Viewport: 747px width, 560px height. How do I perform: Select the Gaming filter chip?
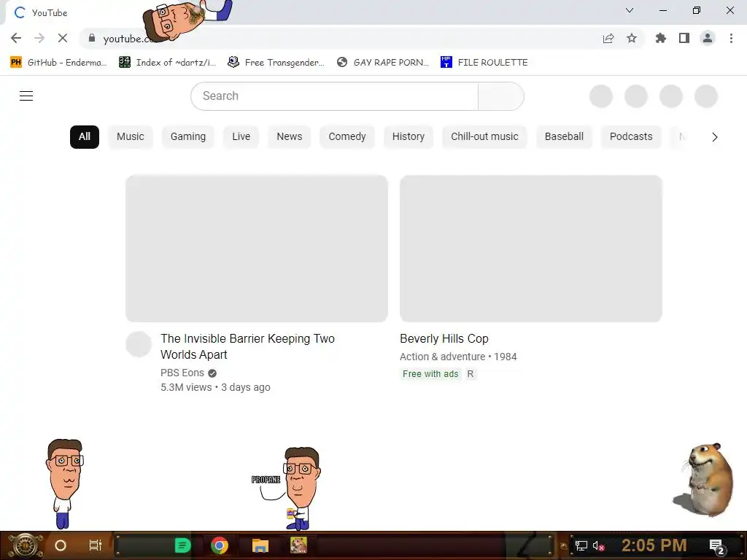pyautogui.click(x=188, y=136)
